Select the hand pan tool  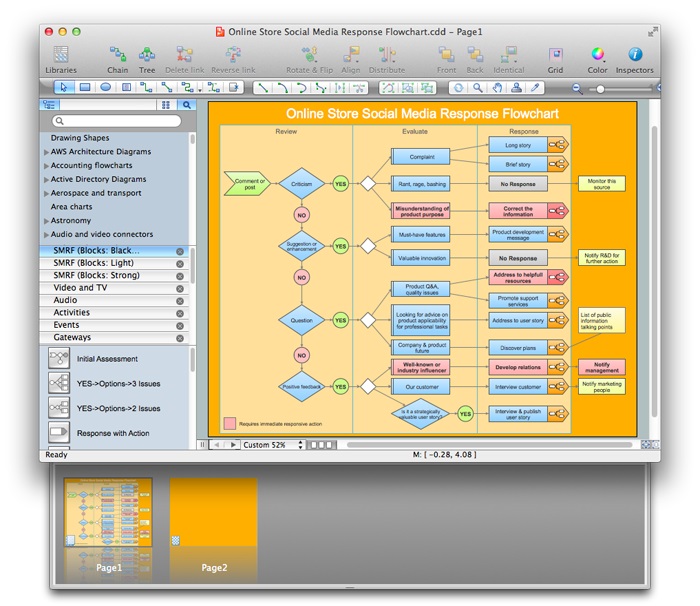(x=497, y=88)
